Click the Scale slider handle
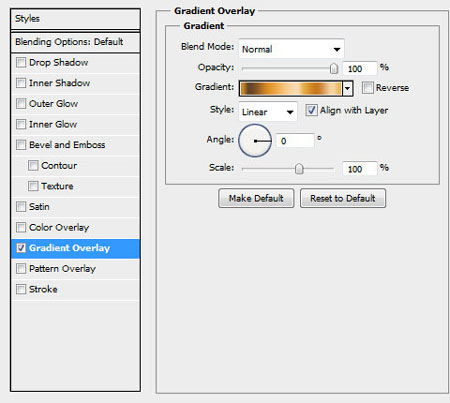 [x=299, y=169]
